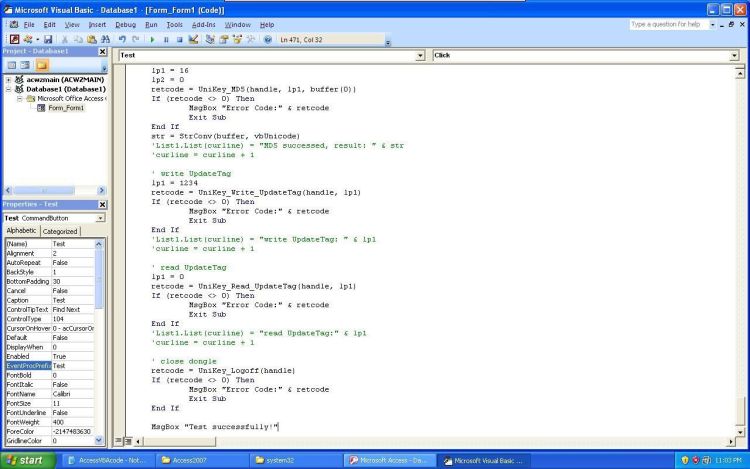750x469 pixels.
Task: Select the EventProcPrefix property row
Action: (x=50, y=366)
